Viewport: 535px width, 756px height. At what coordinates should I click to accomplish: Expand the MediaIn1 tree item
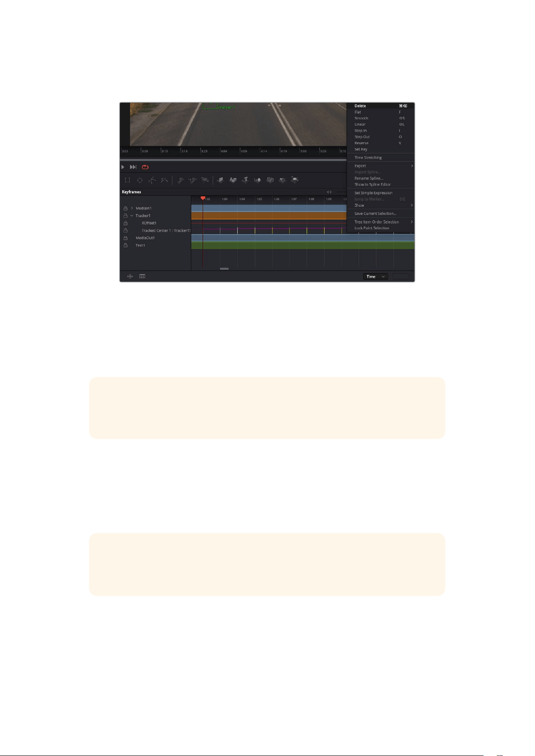(x=132, y=208)
